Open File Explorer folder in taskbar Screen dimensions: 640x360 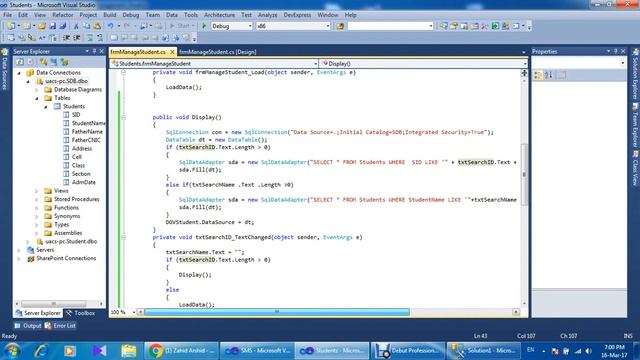(x=128, y=351)
